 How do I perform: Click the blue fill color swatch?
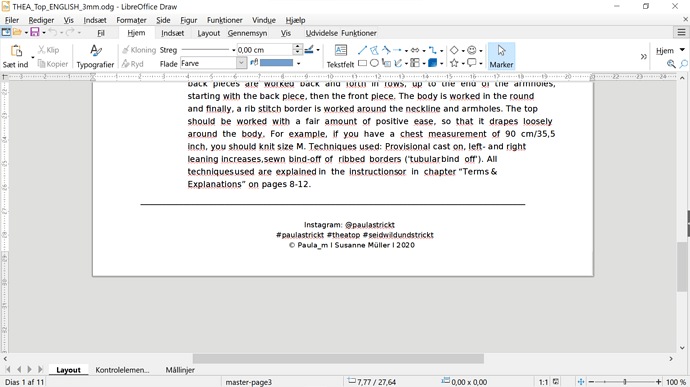[x=276, y=63]
